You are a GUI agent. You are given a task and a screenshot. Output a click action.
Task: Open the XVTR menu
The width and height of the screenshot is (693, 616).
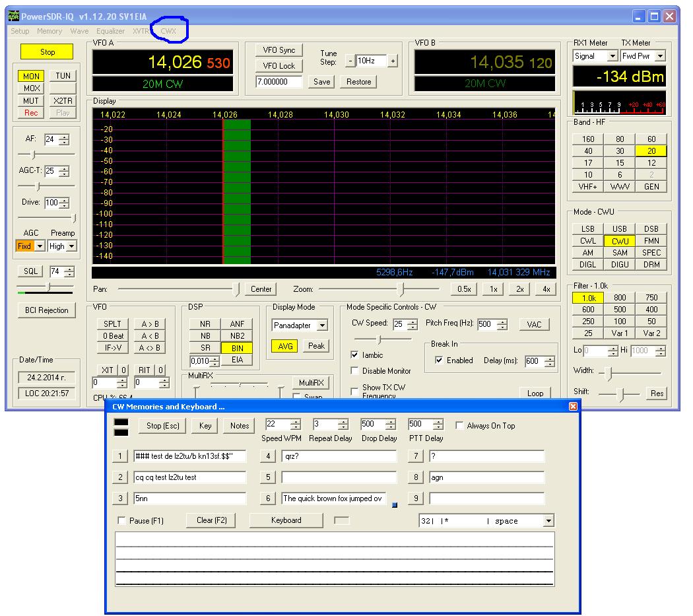[x=141, y=31]
